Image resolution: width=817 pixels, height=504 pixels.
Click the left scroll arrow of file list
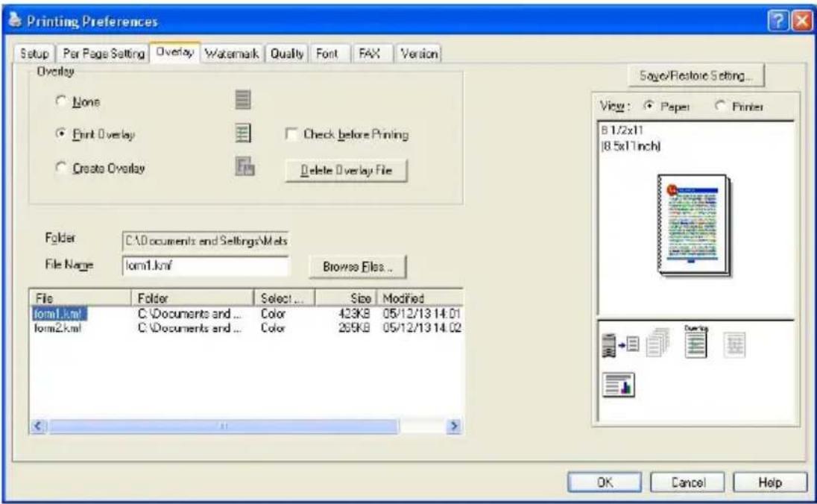pyautogui.click(x=39, y=426)
